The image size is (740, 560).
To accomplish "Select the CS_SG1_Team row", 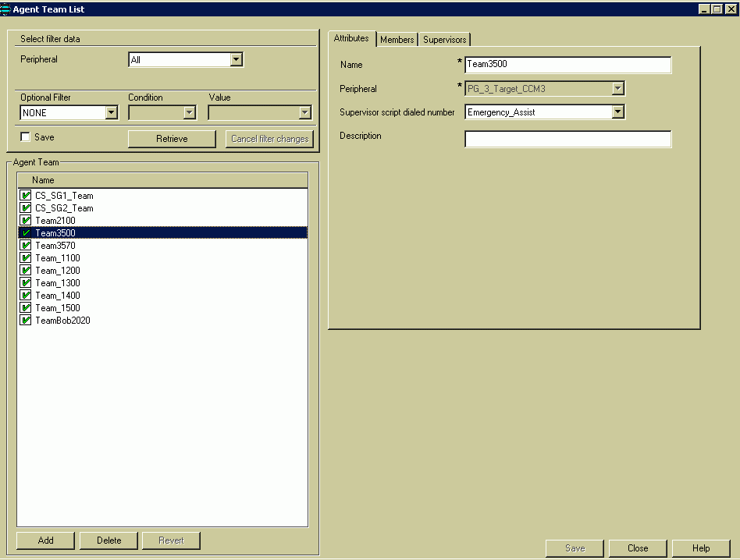I will click(162, 195).
